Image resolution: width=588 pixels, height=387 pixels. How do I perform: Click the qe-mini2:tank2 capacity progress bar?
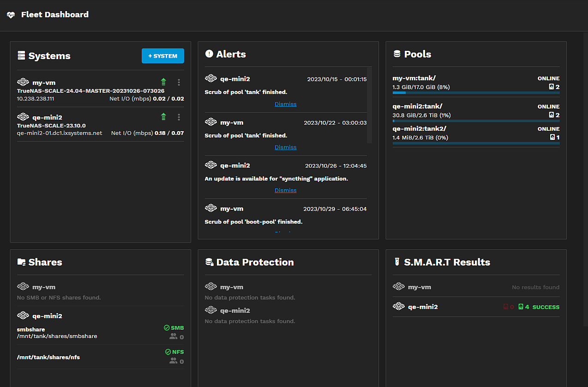pyautogui.click(x=475, y=144)
